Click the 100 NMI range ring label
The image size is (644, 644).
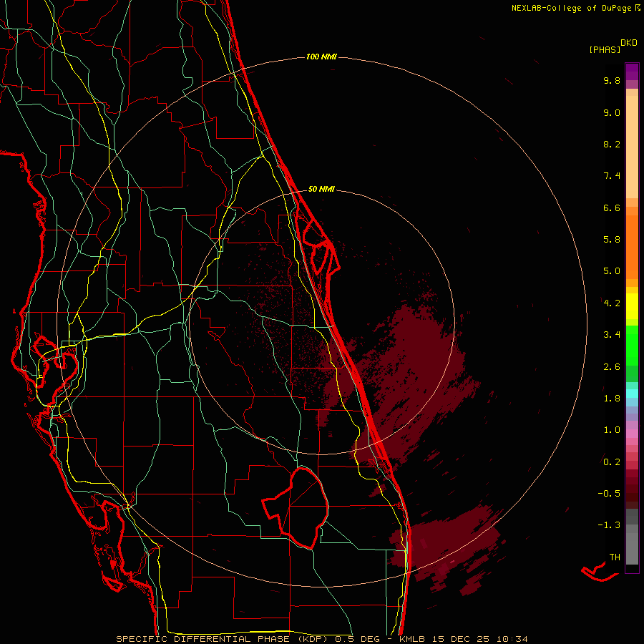(x=321, y=57)
